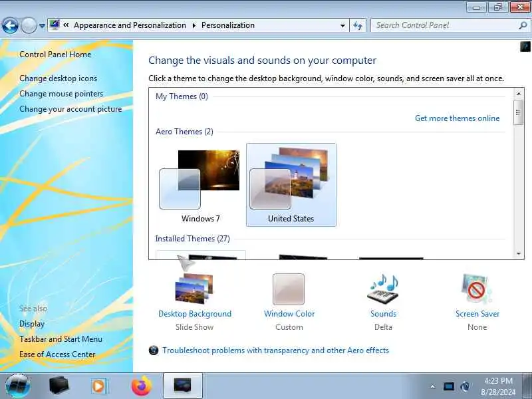The image size is (532, 399).
Task: Click Get more themes online
Action: (457, 118)
